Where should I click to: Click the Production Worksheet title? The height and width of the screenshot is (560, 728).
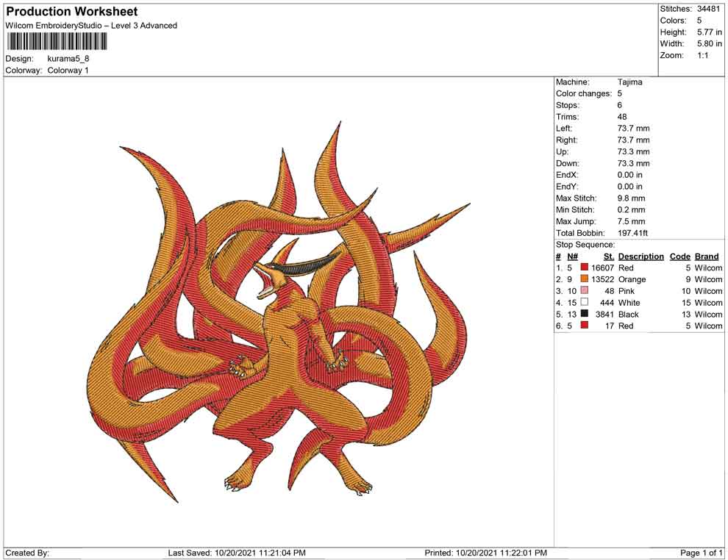coord(71,12)
